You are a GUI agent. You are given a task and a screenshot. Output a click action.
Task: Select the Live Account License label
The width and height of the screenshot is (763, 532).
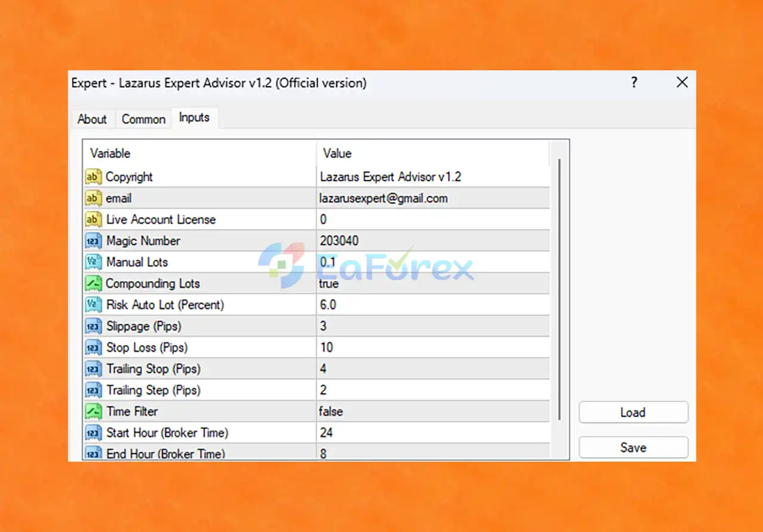(161, 220)
